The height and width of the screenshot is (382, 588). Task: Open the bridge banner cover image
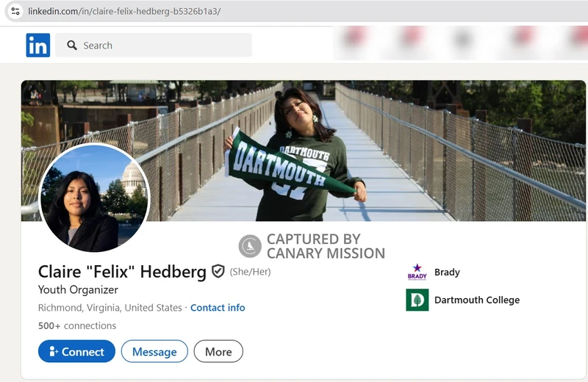[441, 147]
